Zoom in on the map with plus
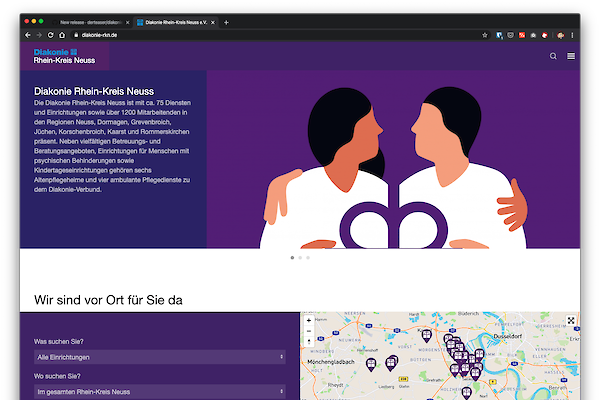The width and height of the screenshot is (600, 400). click(x=309, y=320)
